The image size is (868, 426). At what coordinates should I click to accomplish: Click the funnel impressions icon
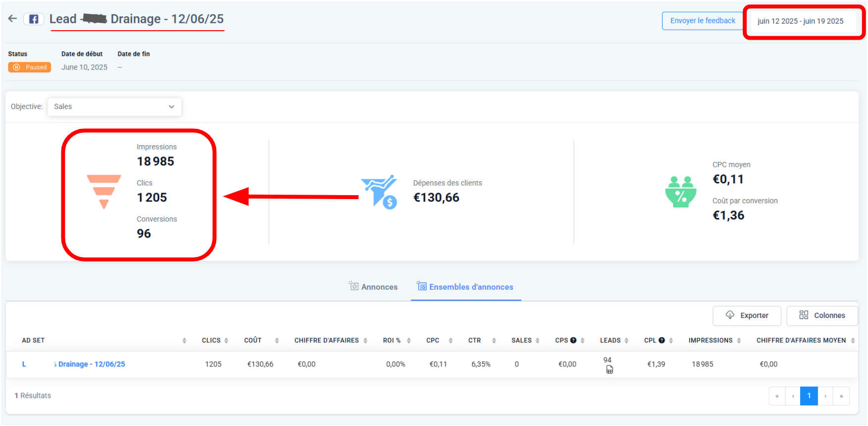(x=104, y=191)
